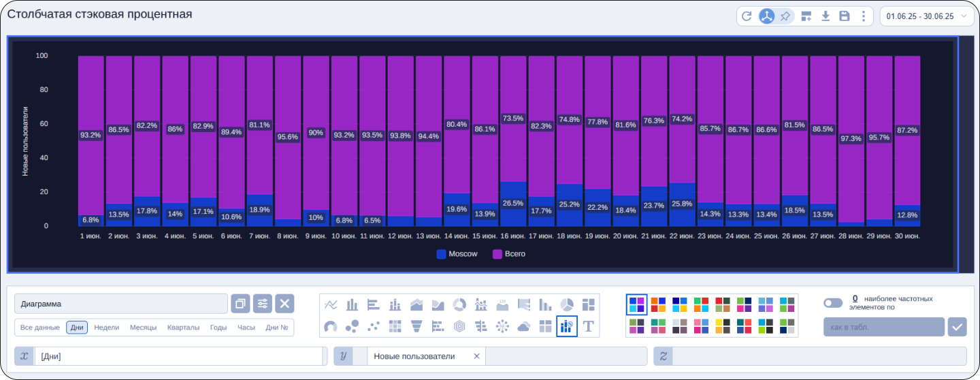980x380 pixels.
Task: Click the refresh icon in top toolbar
Action: point(747,16)
